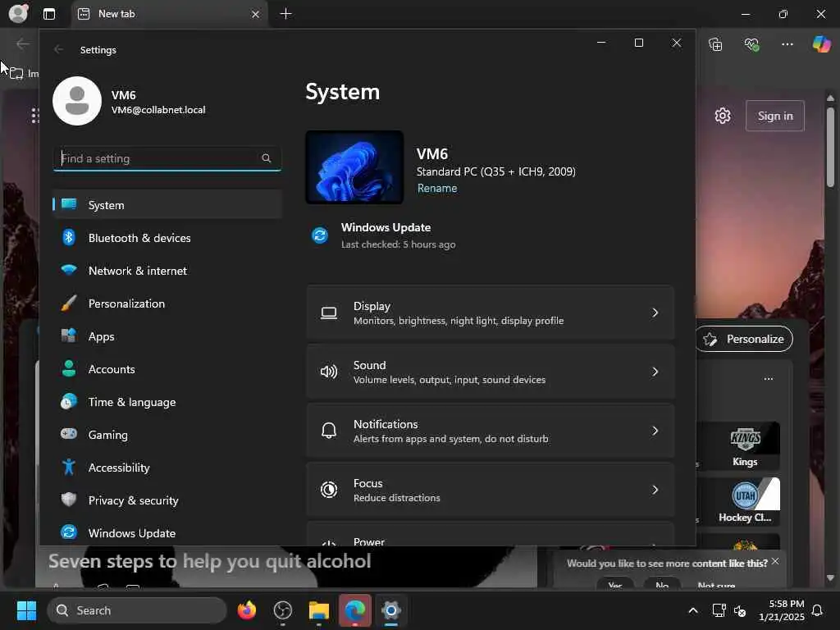Dismiss the content feedback prompt
This screenshot has height=630, width=840.
775,561
